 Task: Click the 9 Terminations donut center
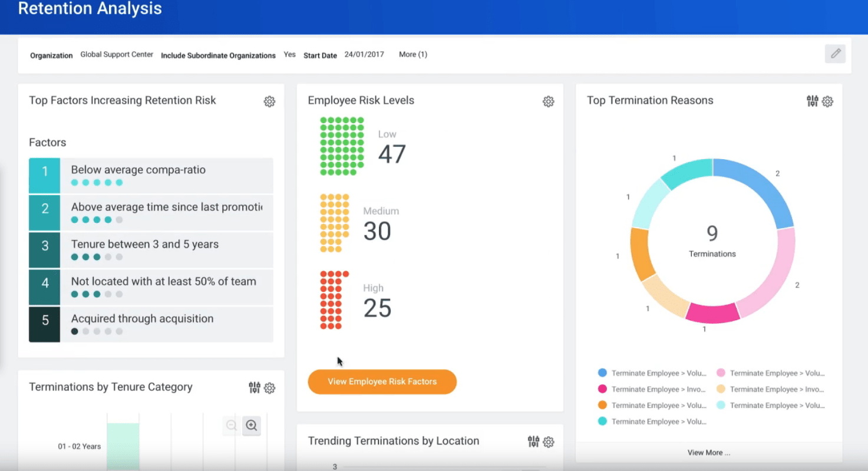pos(712,241)
